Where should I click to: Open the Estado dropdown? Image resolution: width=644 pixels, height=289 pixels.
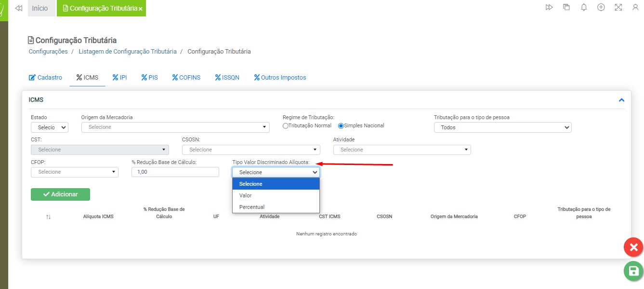click(50, 127)
